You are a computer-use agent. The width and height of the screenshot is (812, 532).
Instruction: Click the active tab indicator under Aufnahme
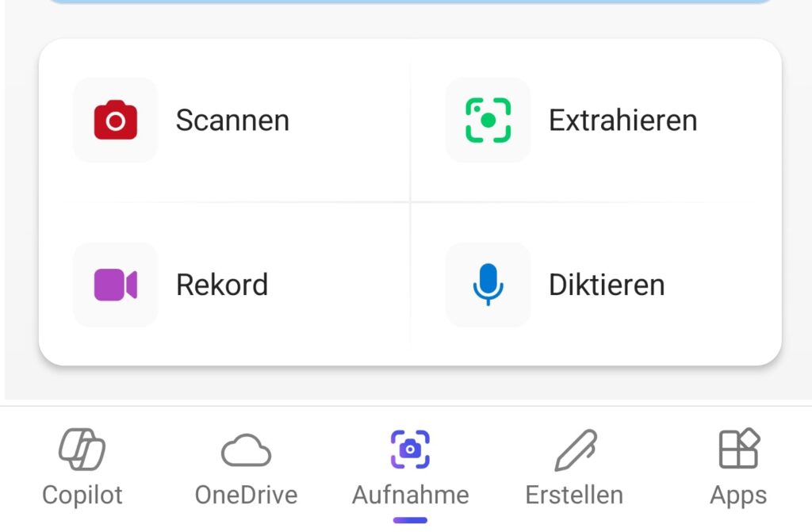(410, 520)
